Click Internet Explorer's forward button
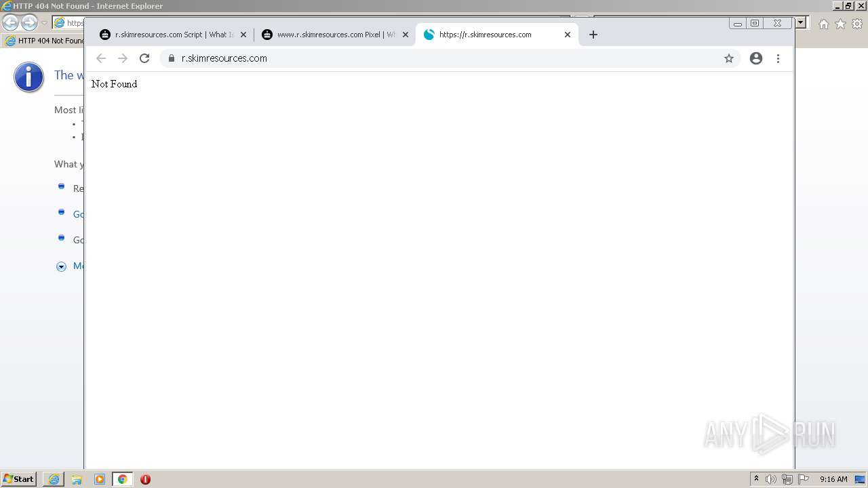Screen dimensions: 868x488 click(x=29, y=23)
